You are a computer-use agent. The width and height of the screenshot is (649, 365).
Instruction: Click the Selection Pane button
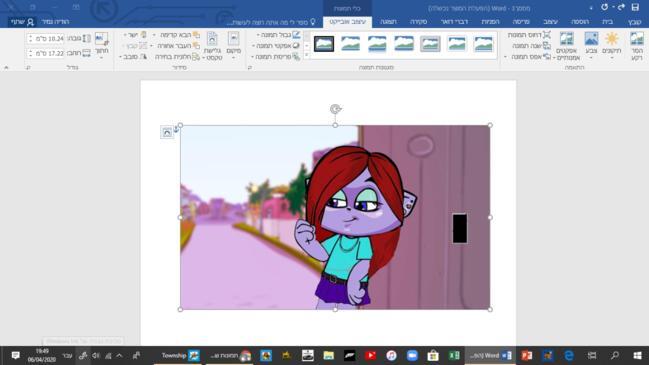(177, 57)
